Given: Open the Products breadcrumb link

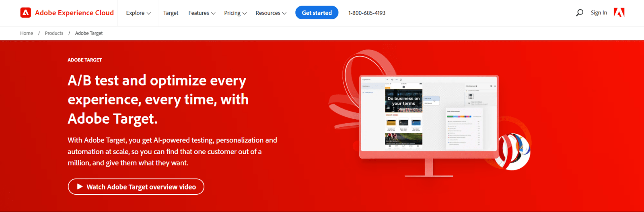Looking at the screenshot, I should point(54,33).
